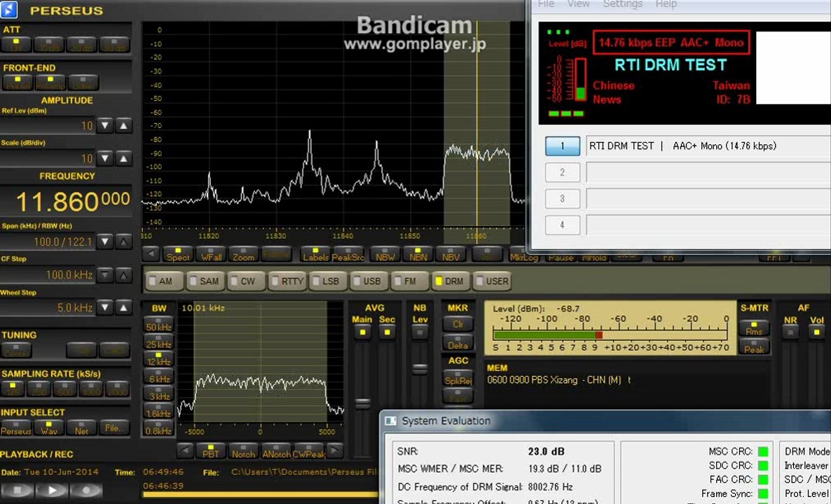
Task: Enable CWPeak filter
Action: (309, 451)
